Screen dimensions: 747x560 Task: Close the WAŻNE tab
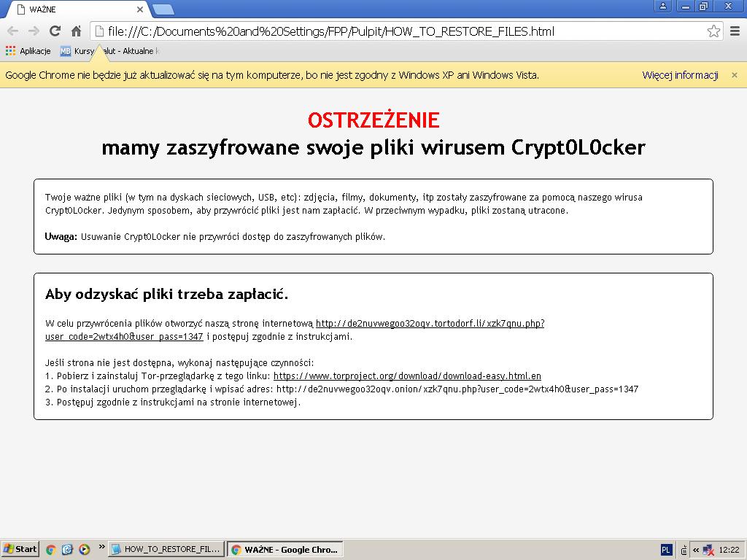pos(140,9)
